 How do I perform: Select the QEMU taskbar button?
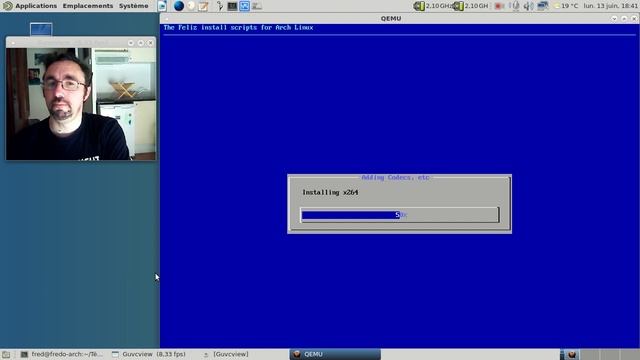click(335, 354)
